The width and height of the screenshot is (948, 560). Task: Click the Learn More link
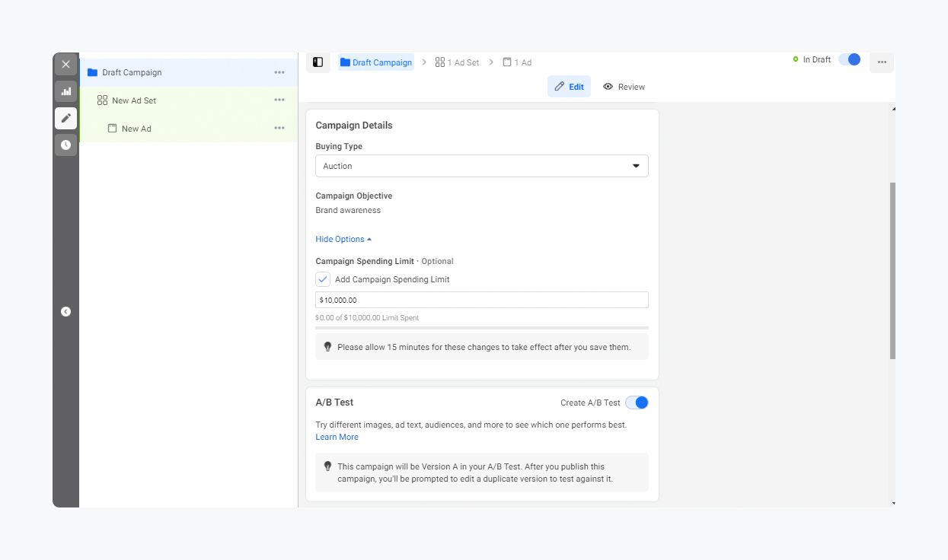337,437
